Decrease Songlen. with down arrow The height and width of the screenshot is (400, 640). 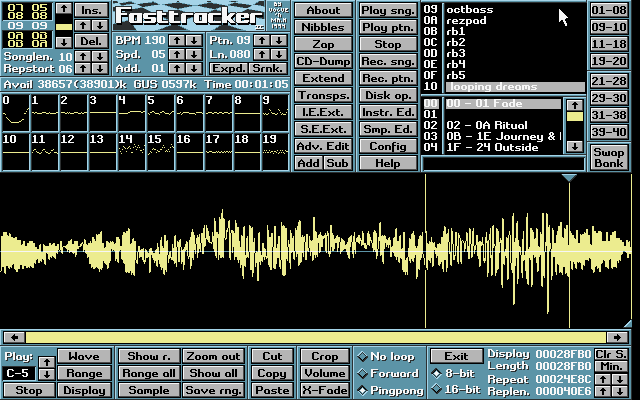tap(100, 56)
